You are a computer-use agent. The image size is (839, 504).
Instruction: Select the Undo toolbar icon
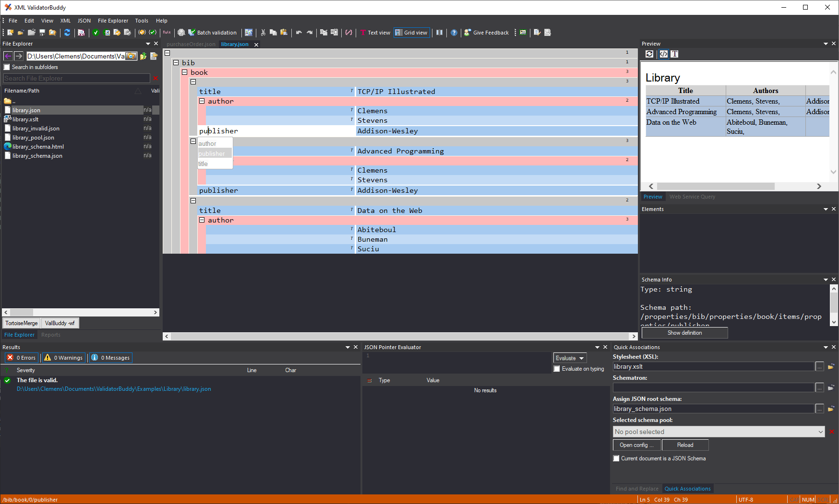[x=298, y=33]
